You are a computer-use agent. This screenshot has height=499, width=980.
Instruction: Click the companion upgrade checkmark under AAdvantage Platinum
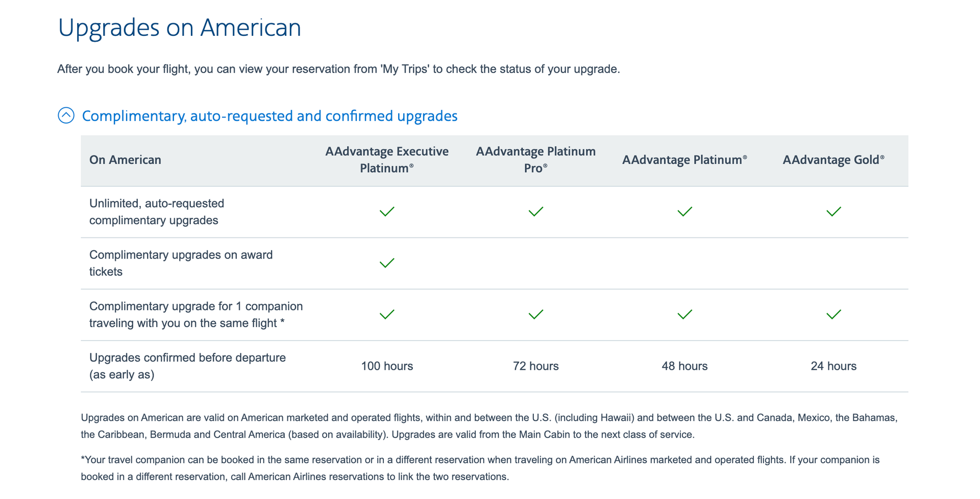click(x=685, y=315)
